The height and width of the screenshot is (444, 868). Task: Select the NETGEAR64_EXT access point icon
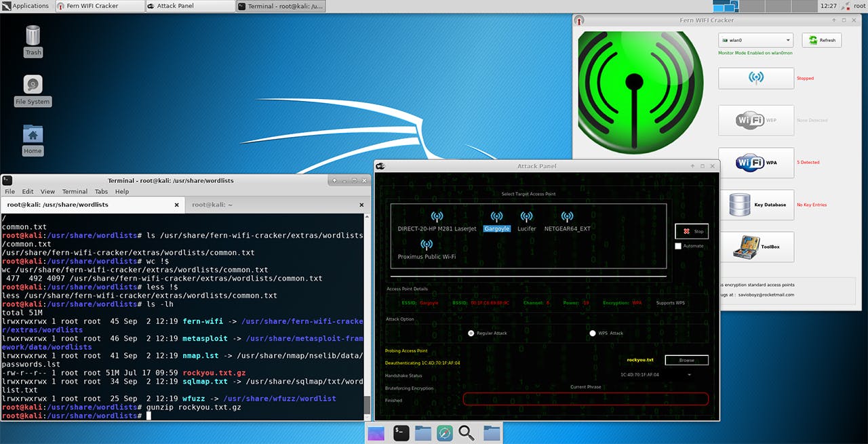tap(567, 217)
